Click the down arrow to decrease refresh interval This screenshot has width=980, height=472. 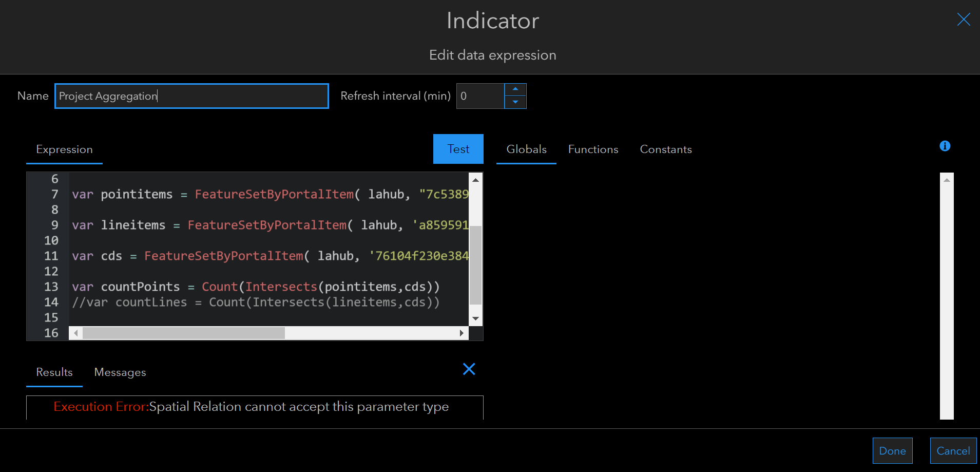coord(515,103)
